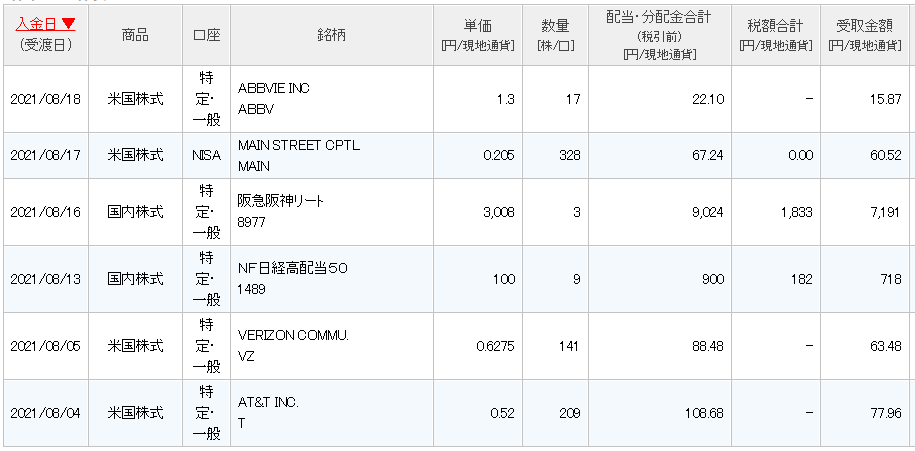Click the NISA account cell
Screen dimensions: 915x451
pyautogui.click(x=207, y=156)
